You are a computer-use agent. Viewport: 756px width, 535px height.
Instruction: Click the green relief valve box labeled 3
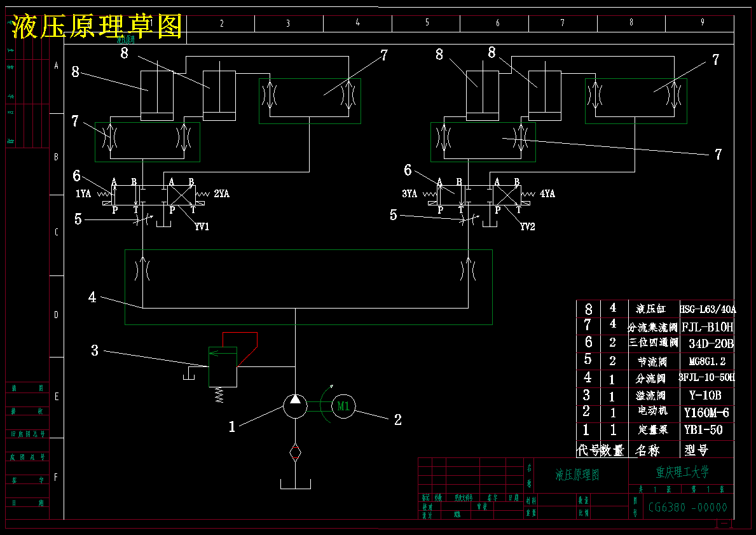223,366
